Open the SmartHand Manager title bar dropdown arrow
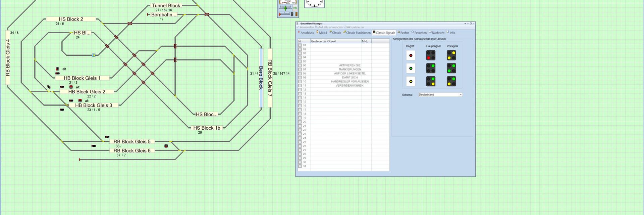Viewport: 644px width, 215px height. 465,24
